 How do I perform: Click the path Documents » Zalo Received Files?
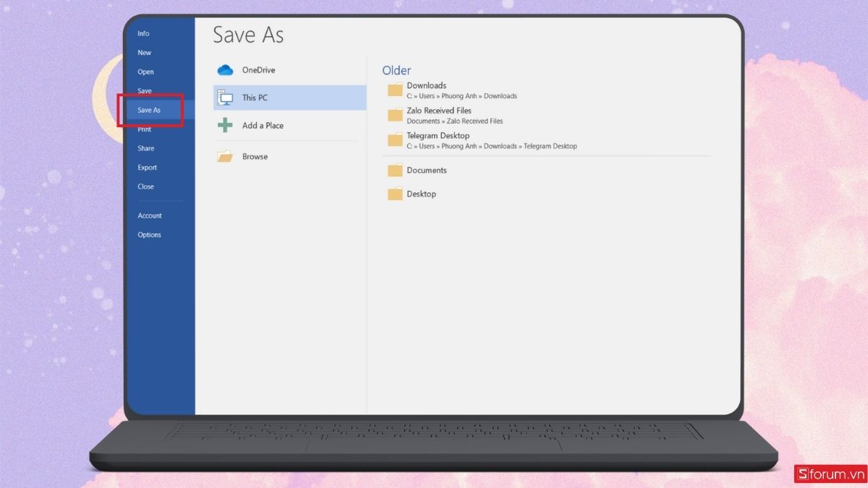[454, 121]
